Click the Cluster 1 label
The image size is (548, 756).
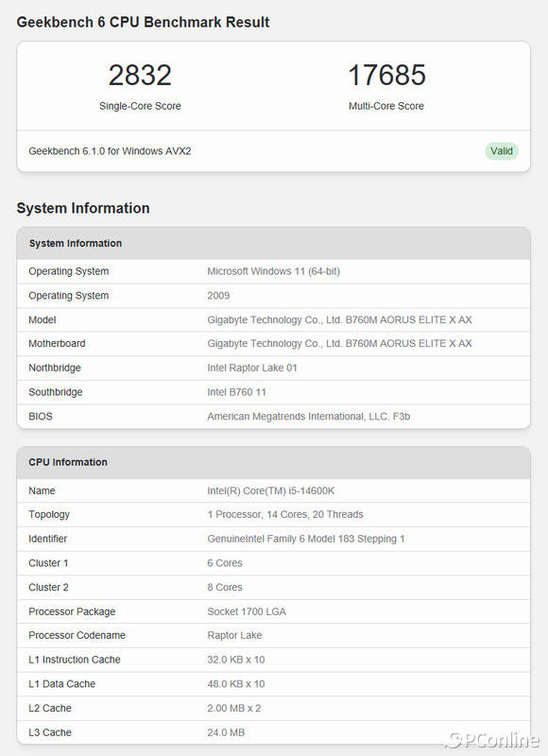pos(48,563)
